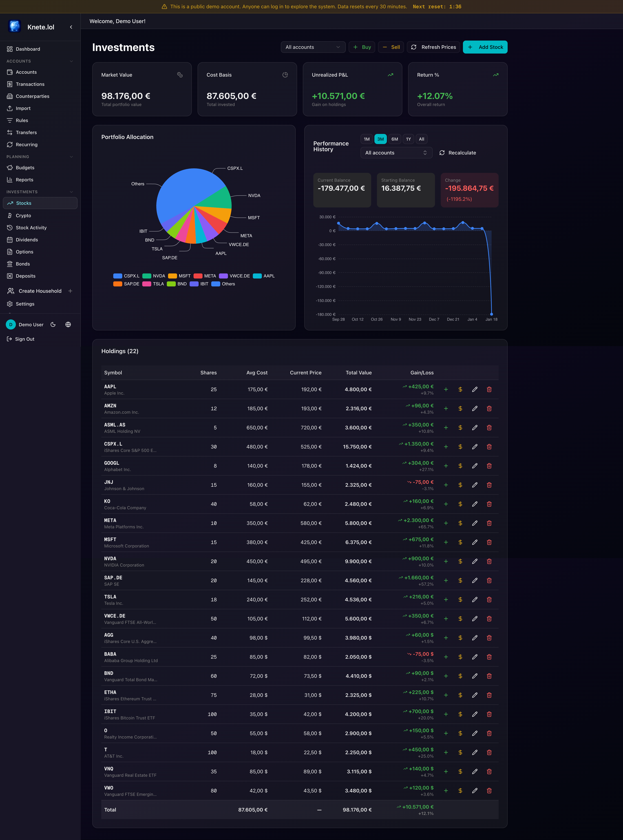The image size is (623, 840).
Task: Open Dividends from the sidebar
Action: coord(27,239)
